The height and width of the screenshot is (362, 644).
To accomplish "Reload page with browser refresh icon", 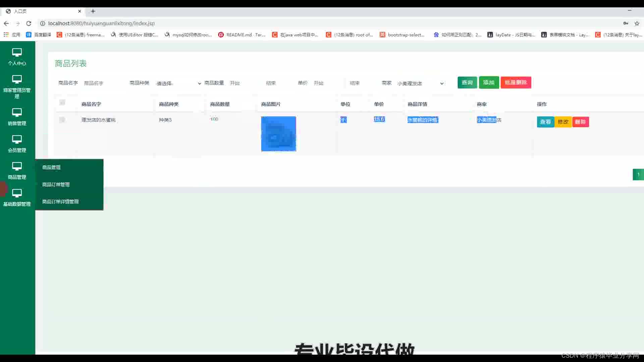I will [29, 23].
